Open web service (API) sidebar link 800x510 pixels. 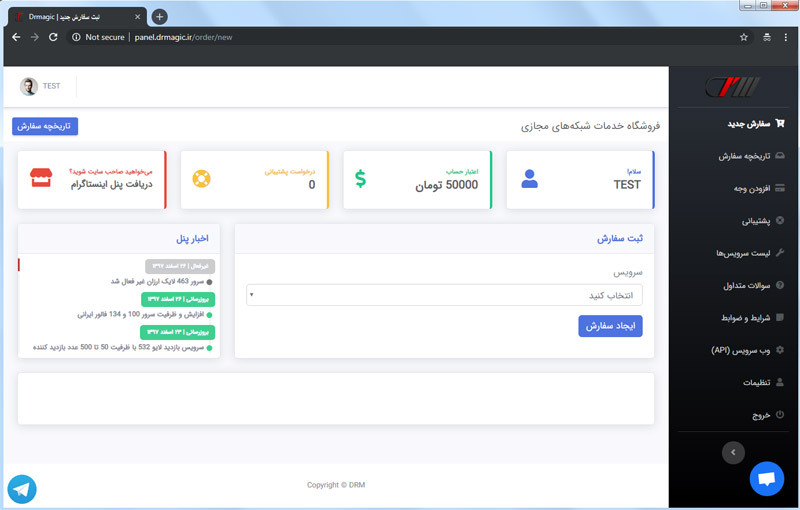click(740, 350)
